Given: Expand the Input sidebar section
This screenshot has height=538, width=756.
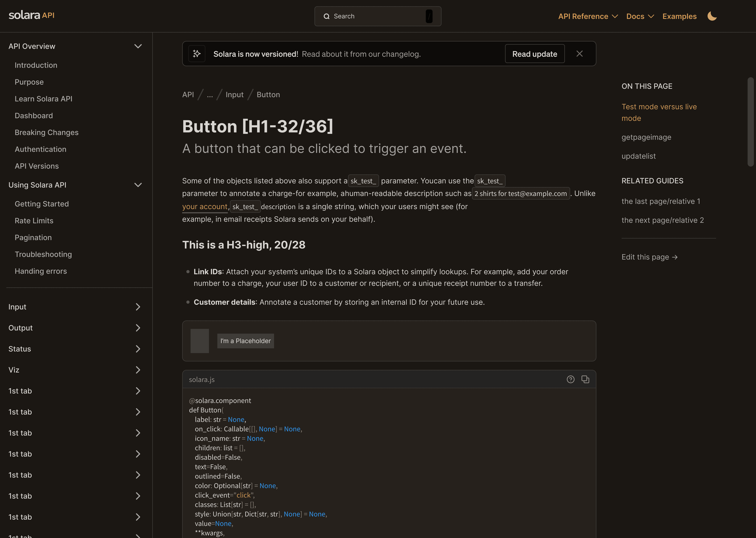Looking at the screenshot, I should tap(138, 307).
